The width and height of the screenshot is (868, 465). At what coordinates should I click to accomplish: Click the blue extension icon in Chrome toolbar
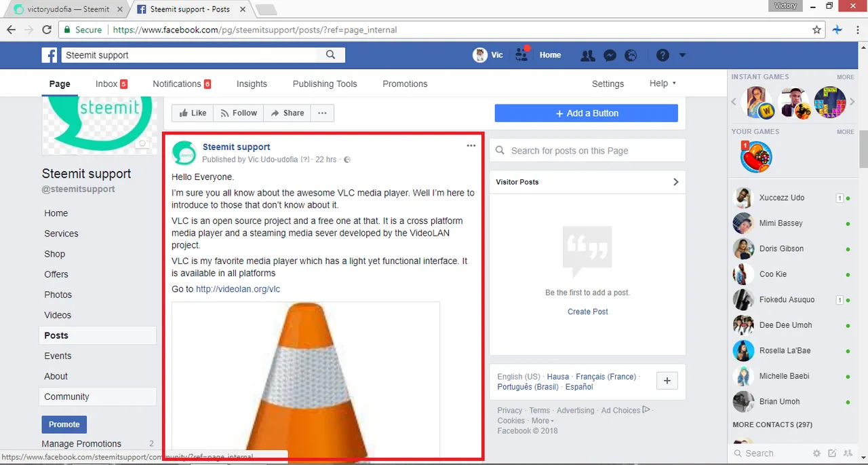(837, 30)
